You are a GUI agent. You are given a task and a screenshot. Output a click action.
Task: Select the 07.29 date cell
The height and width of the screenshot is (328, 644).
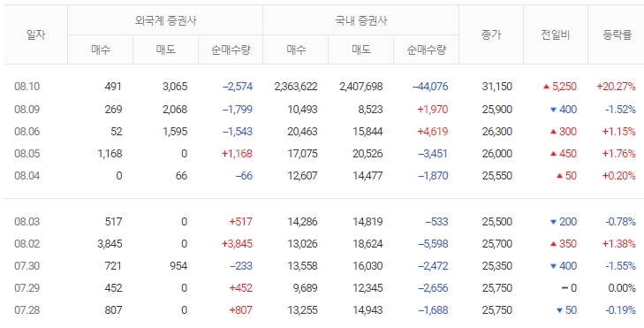(x=27, y=288)
